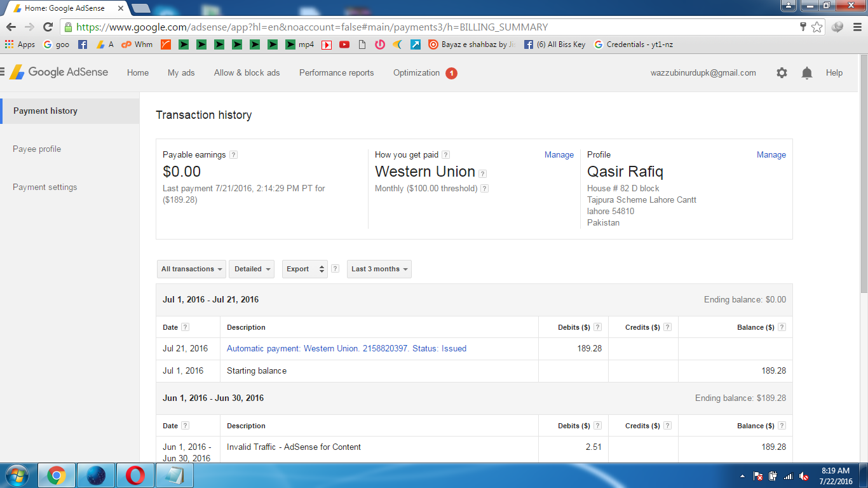Expand the All transactions dropdown
868x488 pixels.
[x=192, y=269]
